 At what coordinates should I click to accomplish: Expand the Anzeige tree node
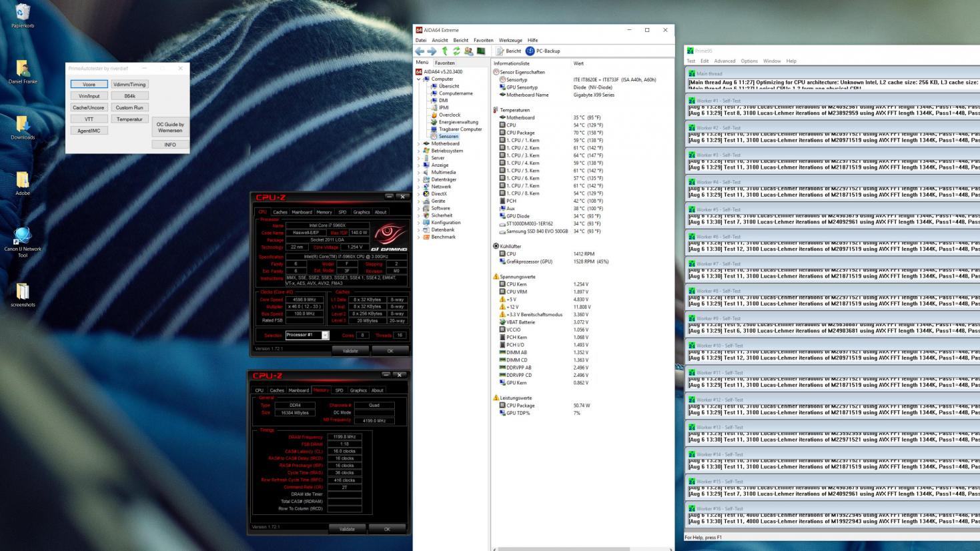419,165
